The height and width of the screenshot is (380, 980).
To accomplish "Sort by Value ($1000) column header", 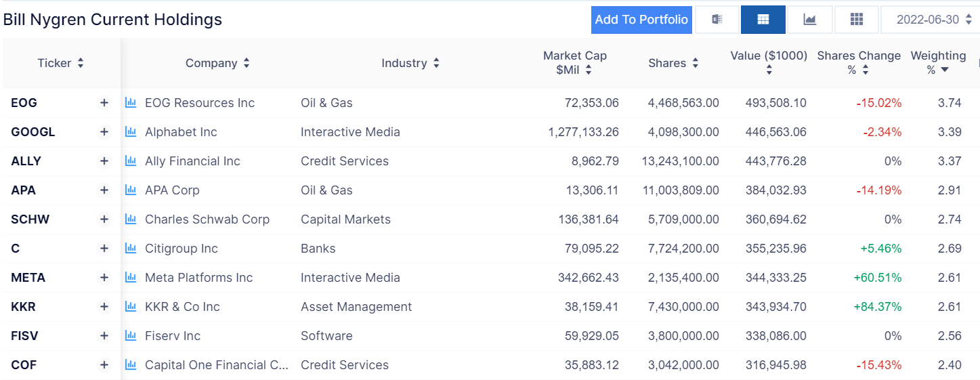I will point(769,62).
